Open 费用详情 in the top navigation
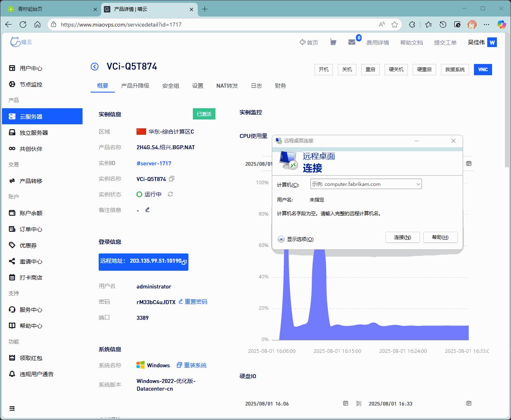This screenshot has height=420, width=511. (x=378, y=43)
